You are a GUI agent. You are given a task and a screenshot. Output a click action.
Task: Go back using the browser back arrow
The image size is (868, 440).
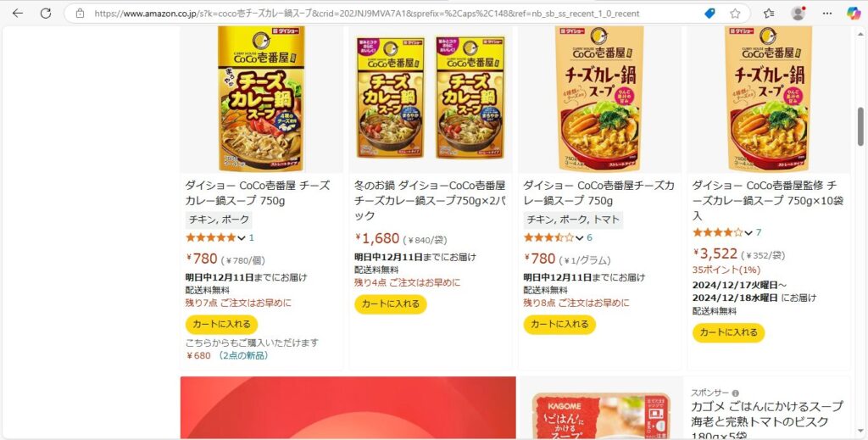(18, 14)
